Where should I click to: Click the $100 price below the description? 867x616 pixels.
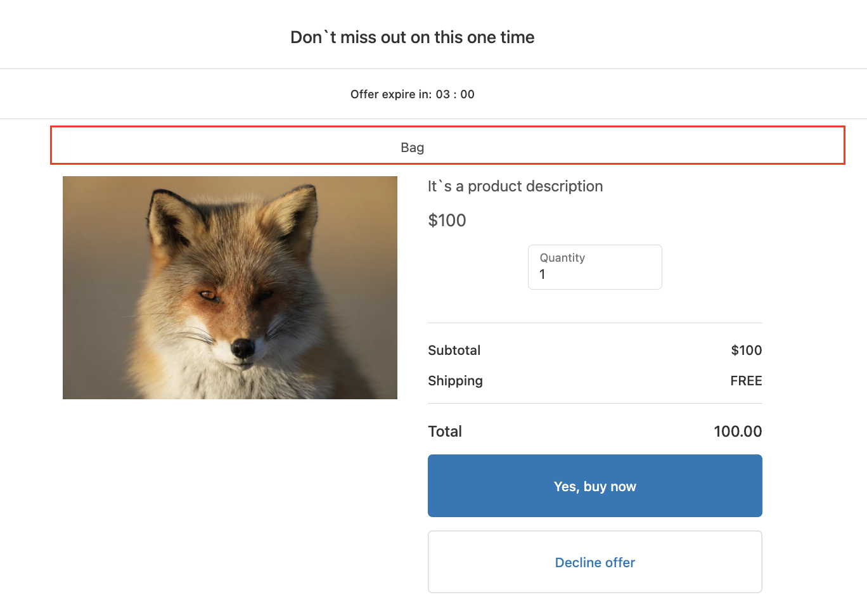[447, 221]
